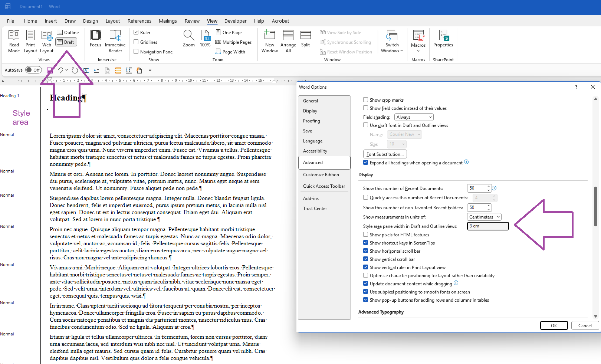Select Quick Access Toolbar options category
This screenshot has height=364, width=601.
(324, 186)
